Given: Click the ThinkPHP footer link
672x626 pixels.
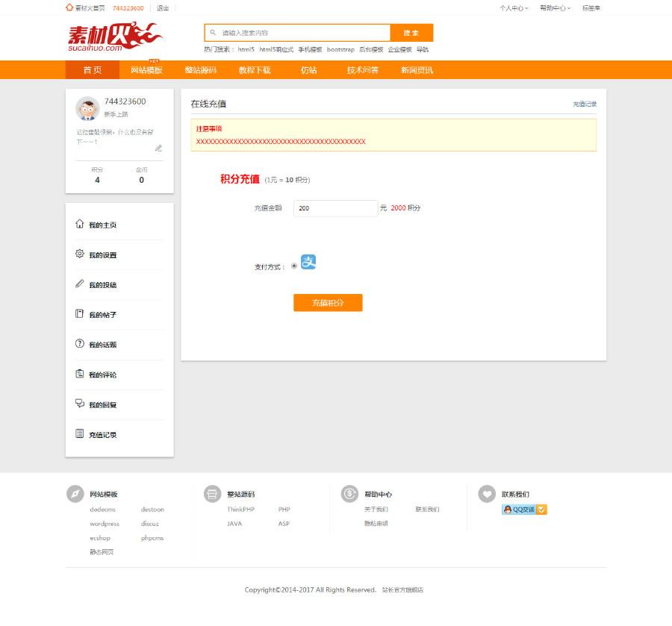Looking at the screenshot, I should [x=241, y=509].
